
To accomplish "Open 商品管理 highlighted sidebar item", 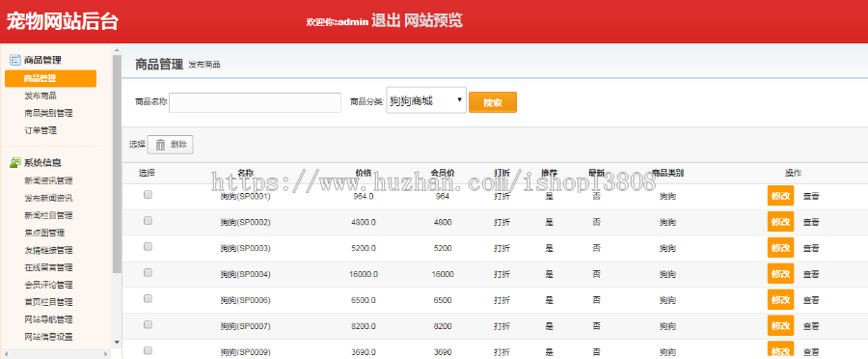I will [x=50, y=79].
